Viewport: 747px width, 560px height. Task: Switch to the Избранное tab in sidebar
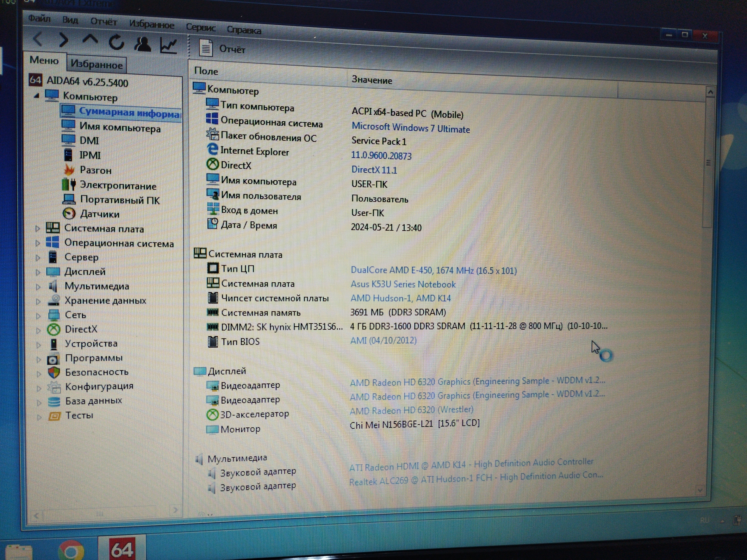96,65
